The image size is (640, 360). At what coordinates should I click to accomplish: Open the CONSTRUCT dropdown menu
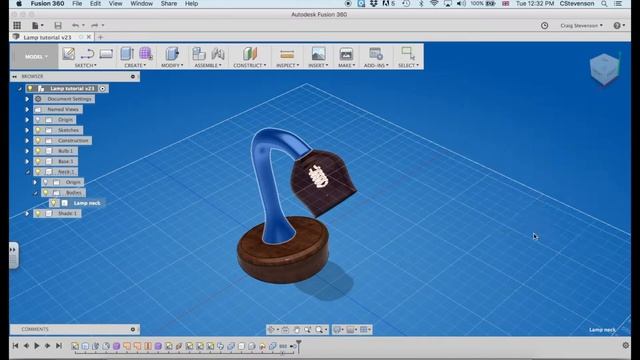coord(250,65)
